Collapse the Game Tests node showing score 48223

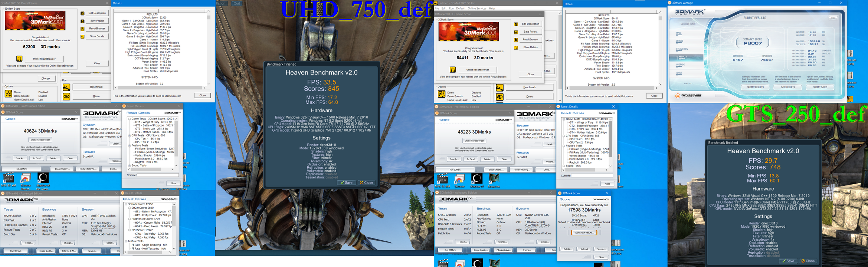563,119
